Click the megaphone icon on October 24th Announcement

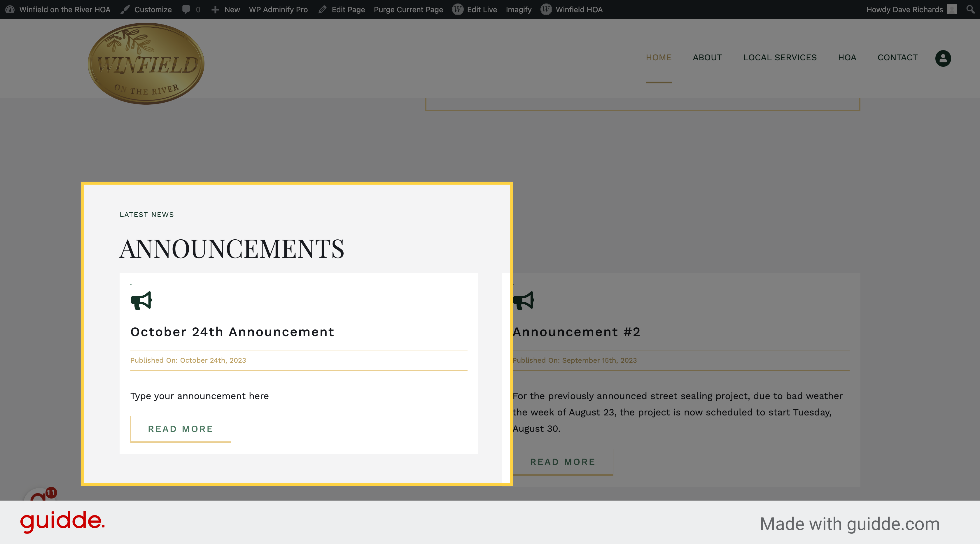[141, 301]
